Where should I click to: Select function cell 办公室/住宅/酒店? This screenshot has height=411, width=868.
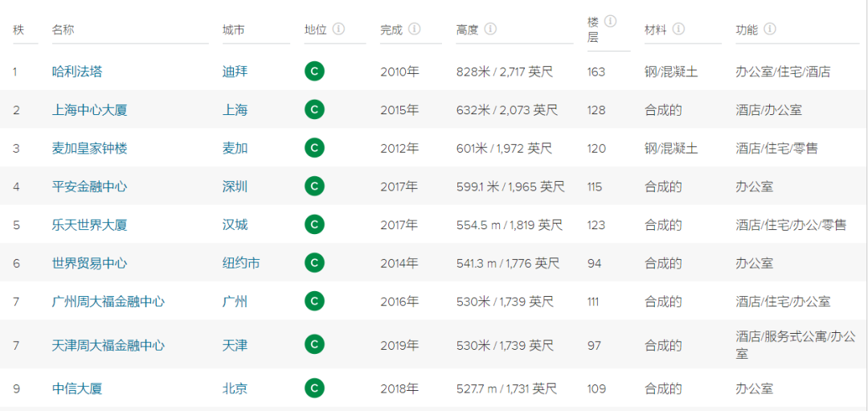tap(784, 72)
